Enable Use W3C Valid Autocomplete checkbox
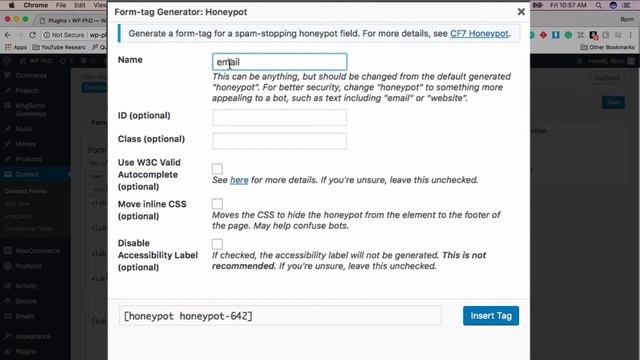The width and height of the screenshot is (640, 360). [217, 169]
